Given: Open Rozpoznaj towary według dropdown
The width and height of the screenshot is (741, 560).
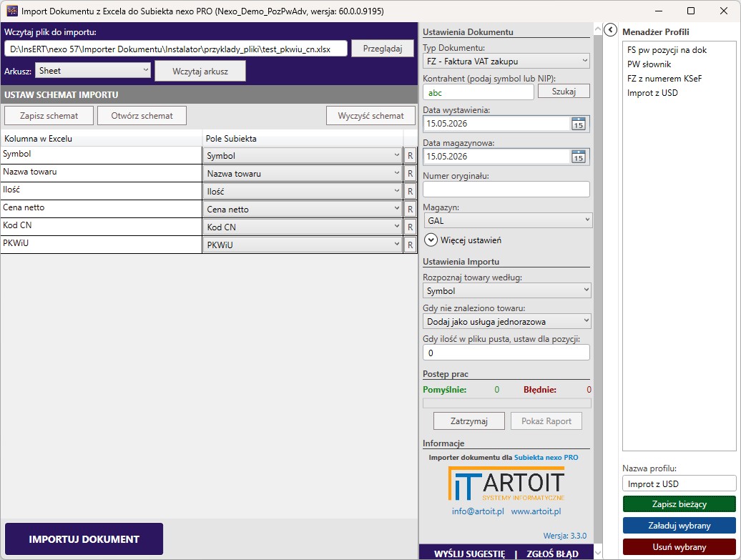Looking at the screenshot, I should pyautogui.click(x=506, y=290).
